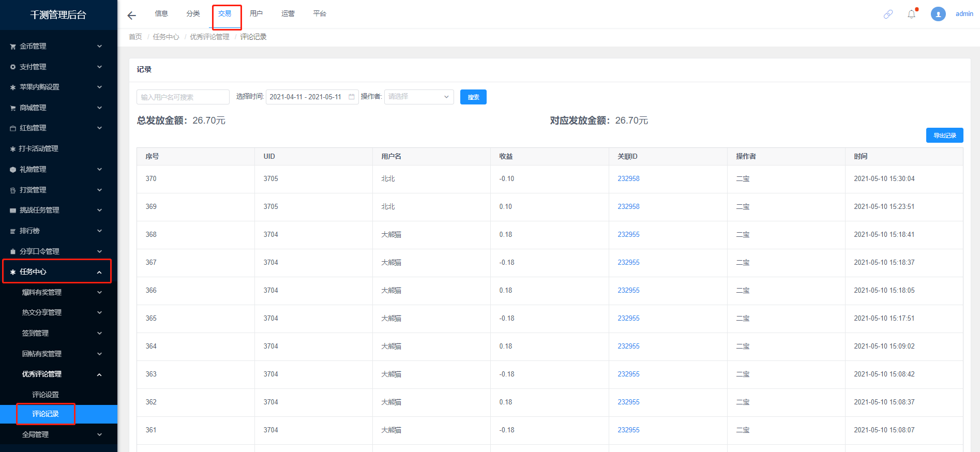This screenshot has height=452, width=980.
Task: Expand the 支付管理 menu chevron
Action: (99, 67)
